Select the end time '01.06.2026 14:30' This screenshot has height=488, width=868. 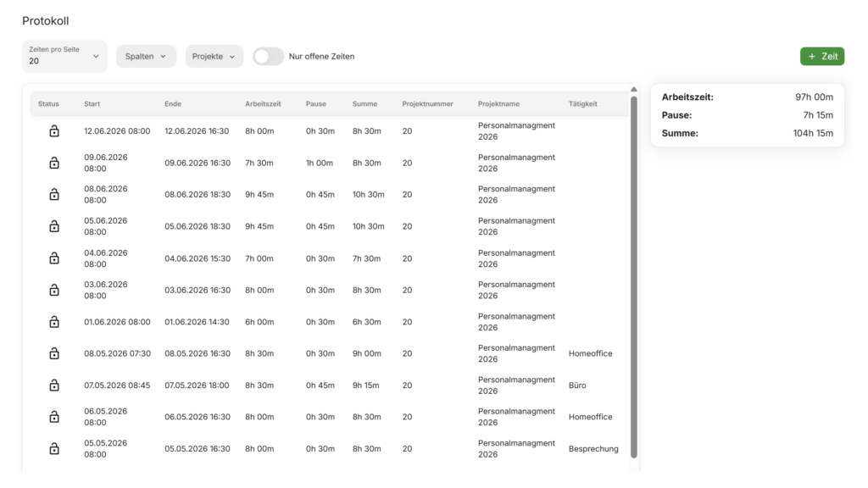coord(197,322)
